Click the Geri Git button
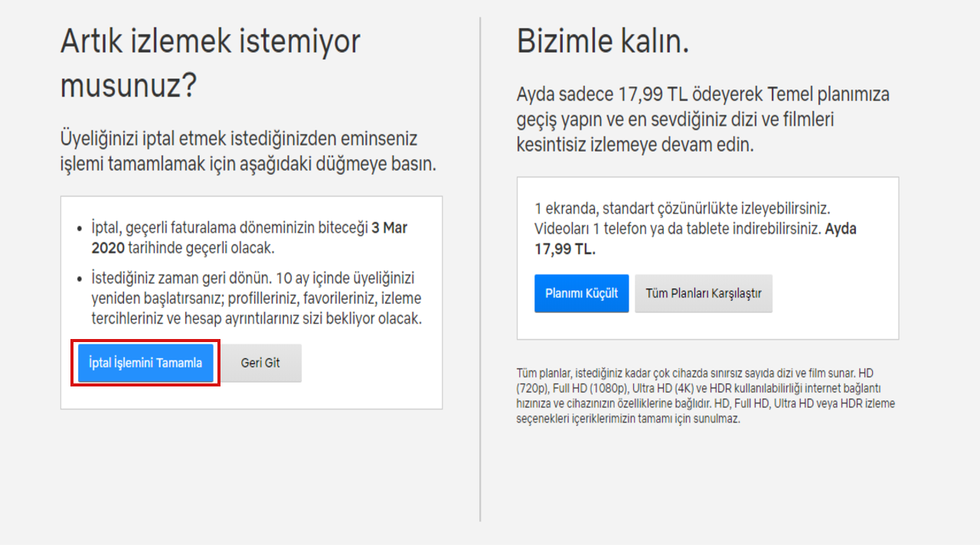The width and height of the screenshot is (980, 551). [x=261, y=364]
